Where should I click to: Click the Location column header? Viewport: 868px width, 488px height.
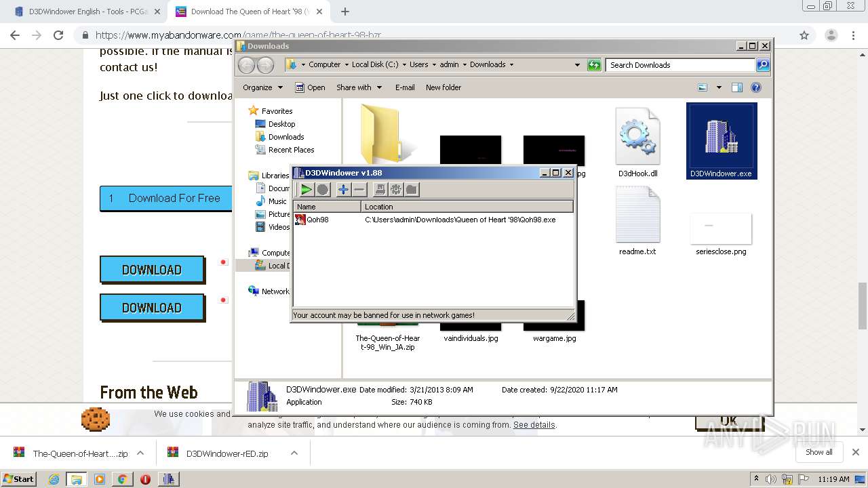tap(467, 207)
